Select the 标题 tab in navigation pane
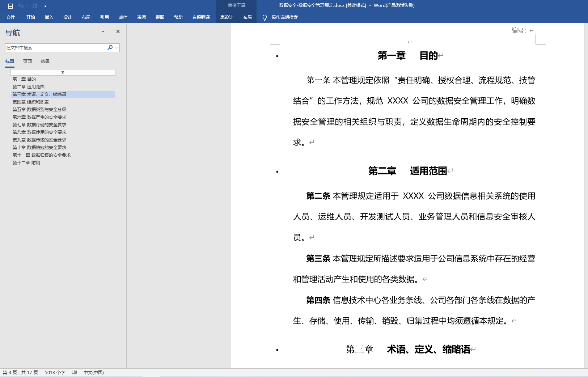588x377 pixels. tap(10, 62)
